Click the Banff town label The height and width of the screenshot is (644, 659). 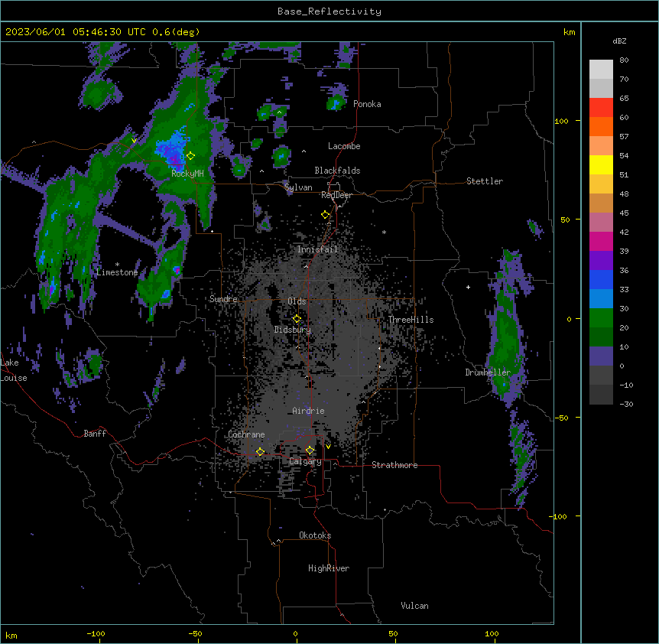click(95, 434)
